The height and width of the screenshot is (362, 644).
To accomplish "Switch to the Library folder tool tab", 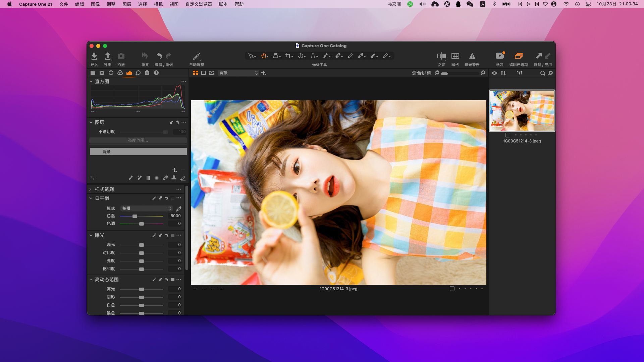I will coord(93,72).
